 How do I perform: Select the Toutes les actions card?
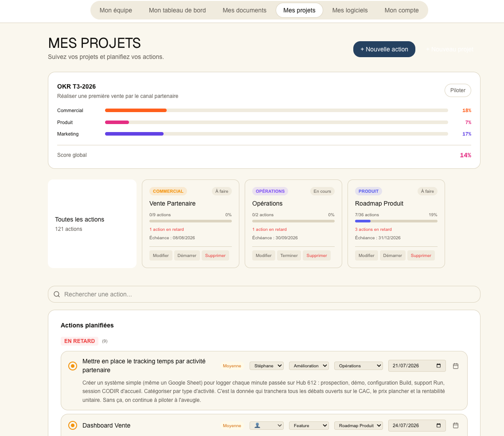coord(92,224)
